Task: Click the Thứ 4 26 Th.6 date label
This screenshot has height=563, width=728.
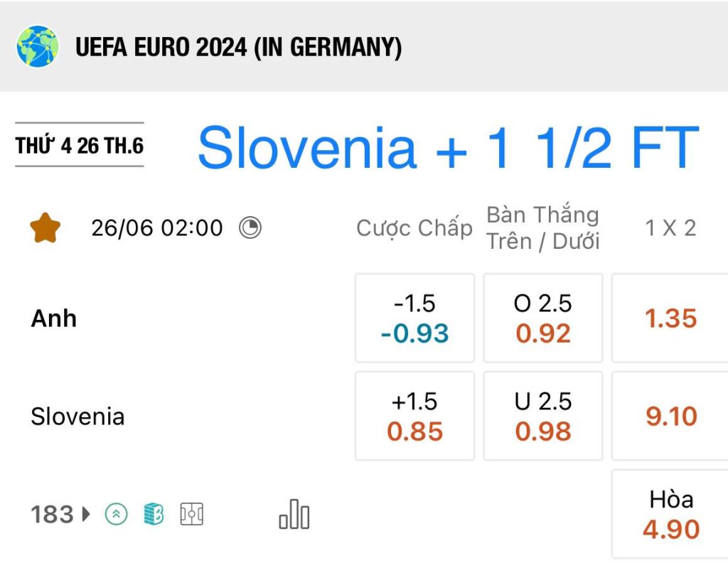Action: 80,145
